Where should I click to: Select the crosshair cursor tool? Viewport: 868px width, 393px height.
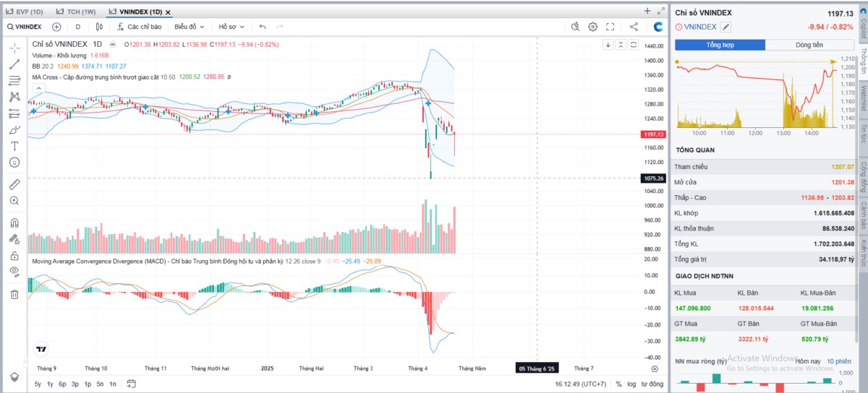pos(14,48)
